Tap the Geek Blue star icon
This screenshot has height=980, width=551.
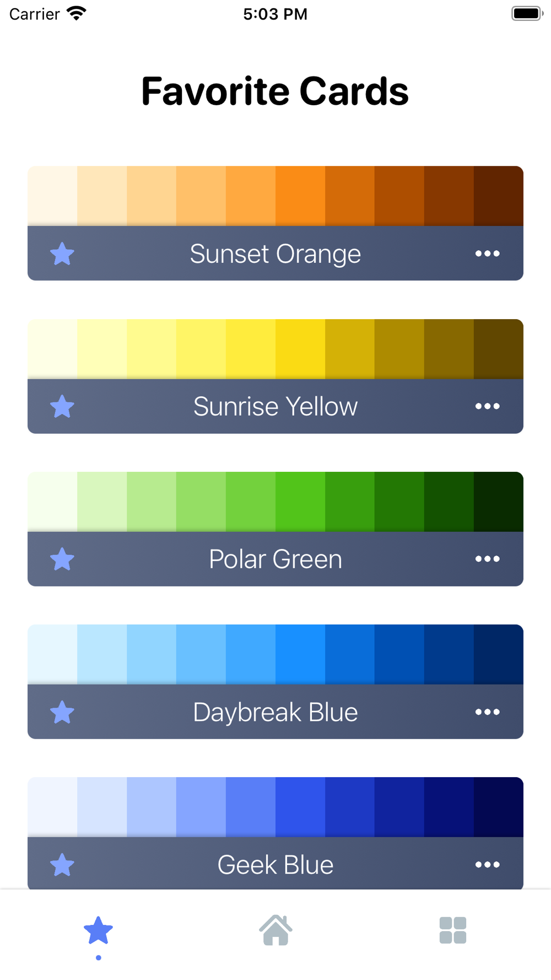click(x=62, y=865)
